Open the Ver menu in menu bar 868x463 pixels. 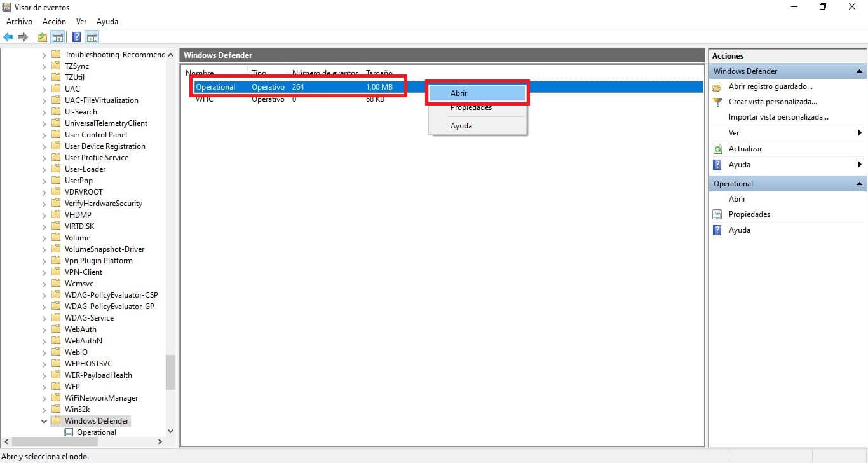point(81,22)
